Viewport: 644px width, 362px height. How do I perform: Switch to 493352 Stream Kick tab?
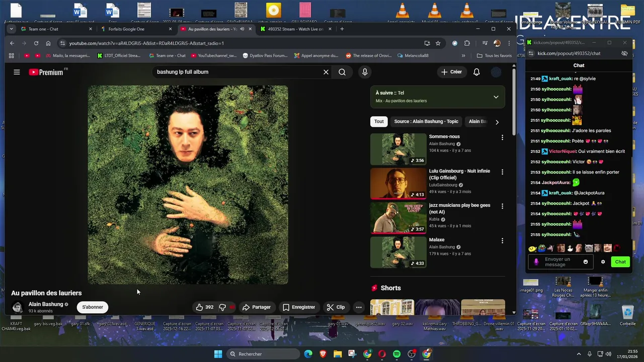[x=296, y=29]
